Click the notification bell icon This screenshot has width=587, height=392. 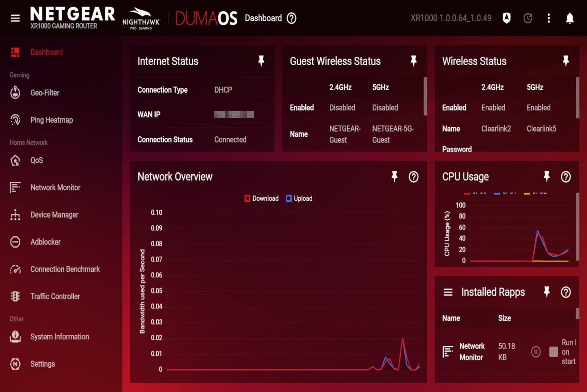click(x=569, y=18)
